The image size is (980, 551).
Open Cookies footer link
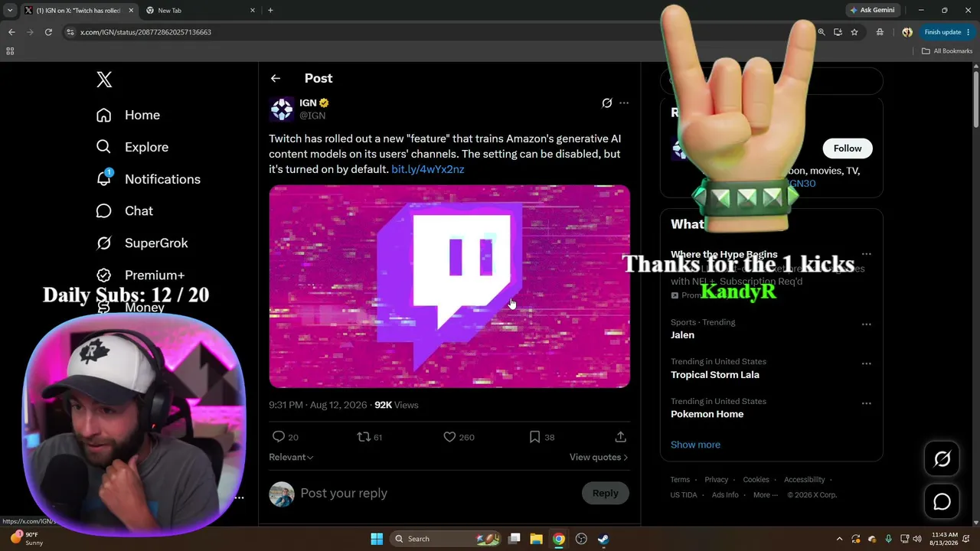click(756, 480)
